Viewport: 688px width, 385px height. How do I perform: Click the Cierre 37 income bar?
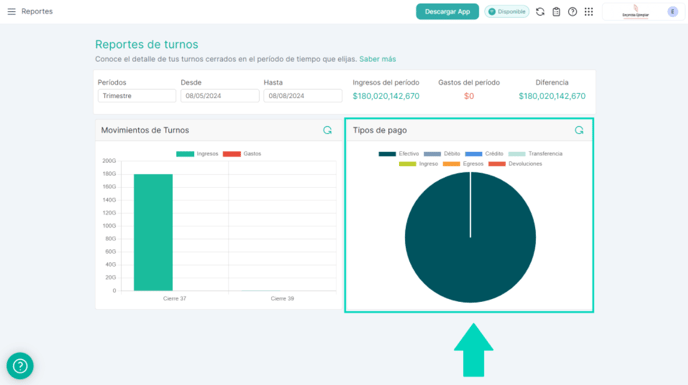pos(153,232)
